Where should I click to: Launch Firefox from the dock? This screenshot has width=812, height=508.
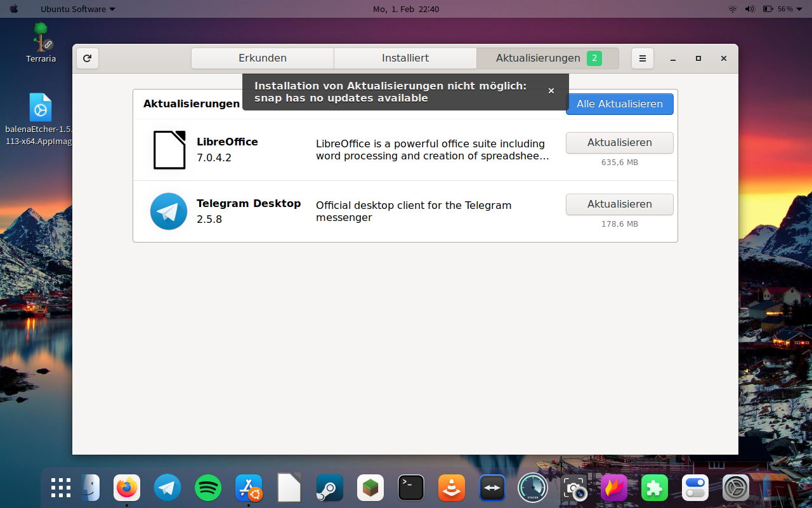click(x=127, y=488)
